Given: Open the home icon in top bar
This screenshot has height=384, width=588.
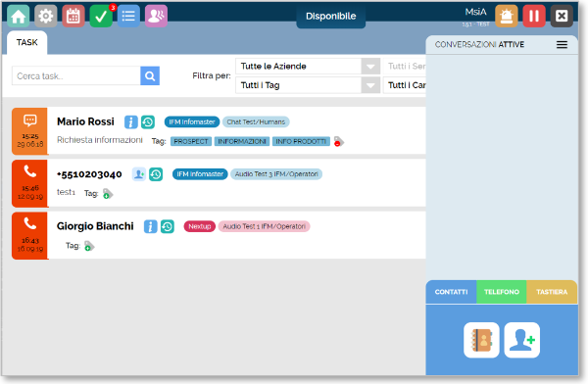Looking at the screenshot, I should tap(18, 16).
